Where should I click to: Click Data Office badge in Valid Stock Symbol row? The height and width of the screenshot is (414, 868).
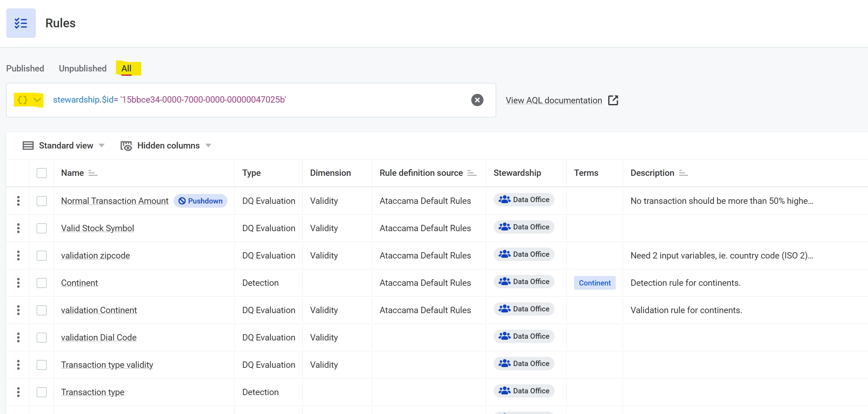(x=524, y=227)
